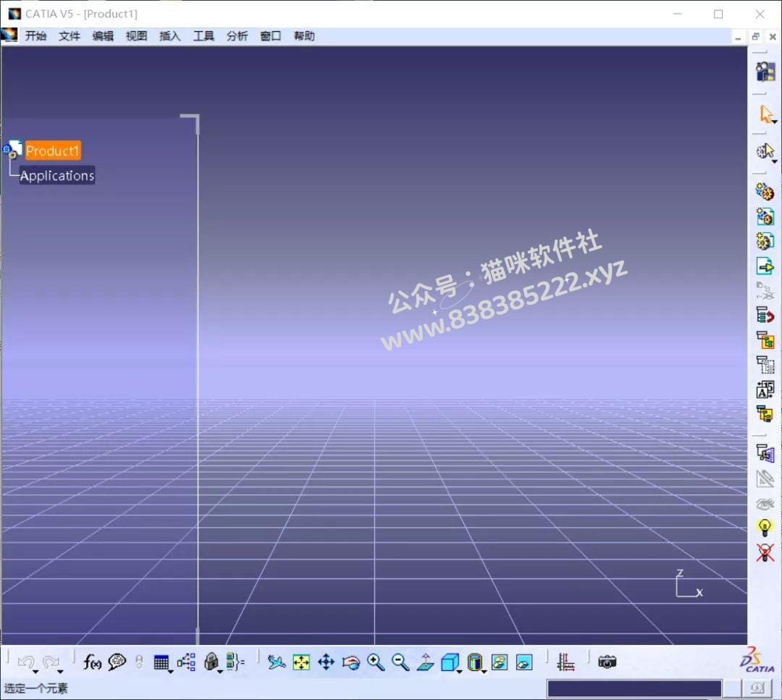
Task: Click the Redo arrow
Action: pyautogui.click(x=51, y=662)
